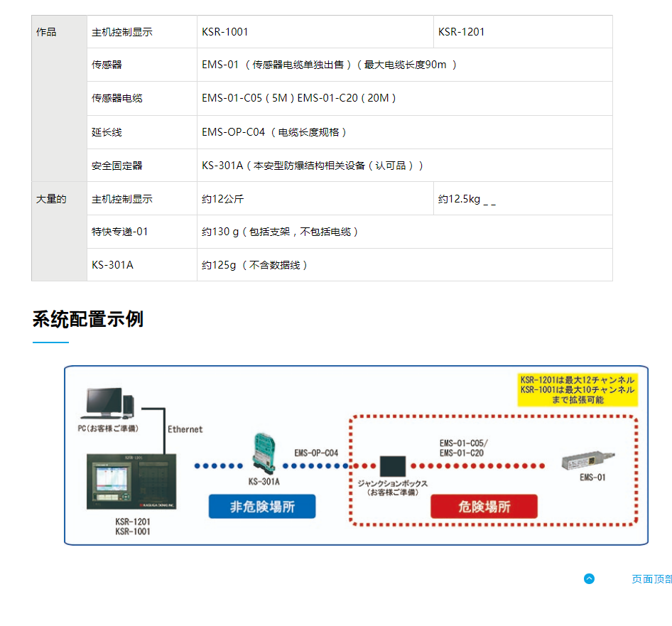The width and height of the screenshot is (672, 626).
Task: Click the blue 非危険場所 label
Action: pyautogui.click(x=262, y=507)
